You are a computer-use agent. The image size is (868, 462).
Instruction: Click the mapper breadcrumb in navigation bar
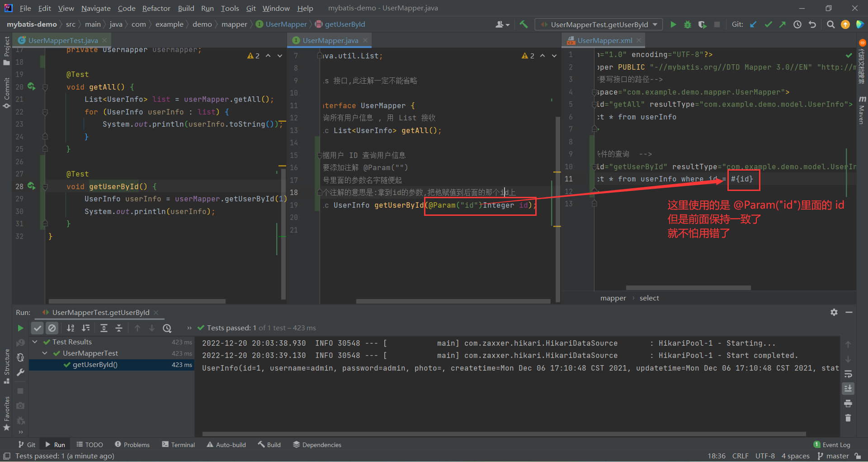tap(234, 24)
